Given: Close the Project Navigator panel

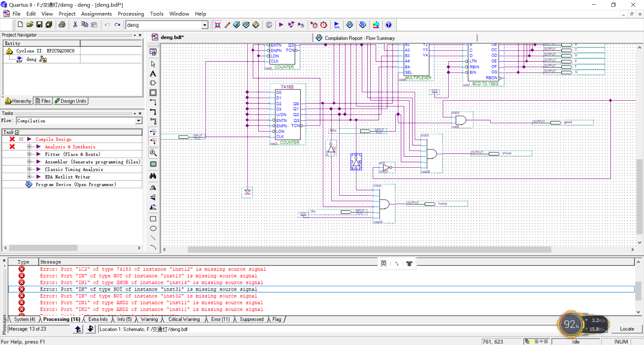Looking at the screenshot, I should 140,35.
